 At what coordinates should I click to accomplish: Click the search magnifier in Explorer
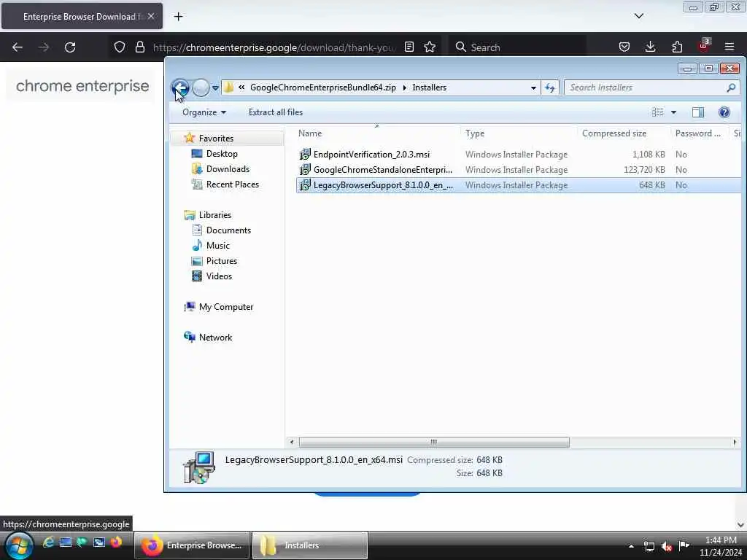(731, 87)
